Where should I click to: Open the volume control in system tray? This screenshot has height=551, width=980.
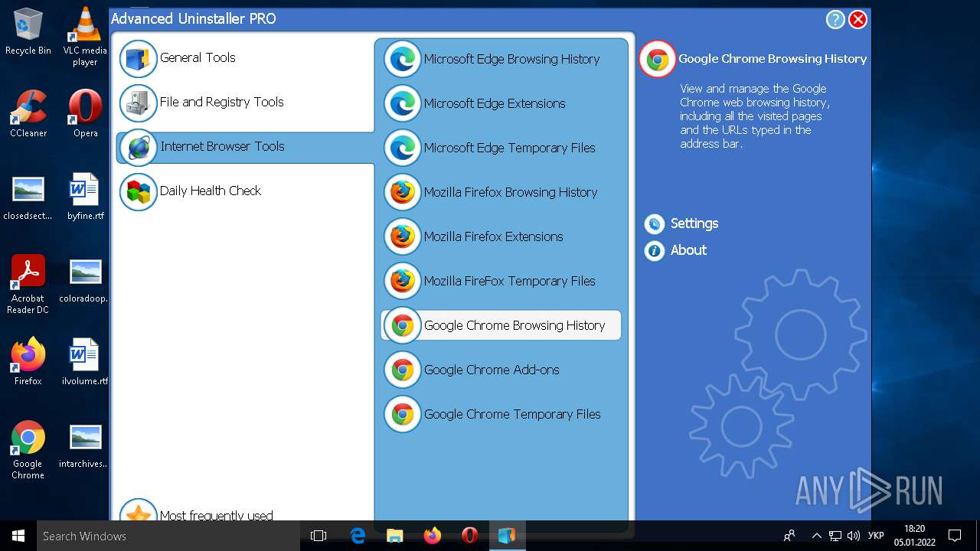click(x=854, y=536)
